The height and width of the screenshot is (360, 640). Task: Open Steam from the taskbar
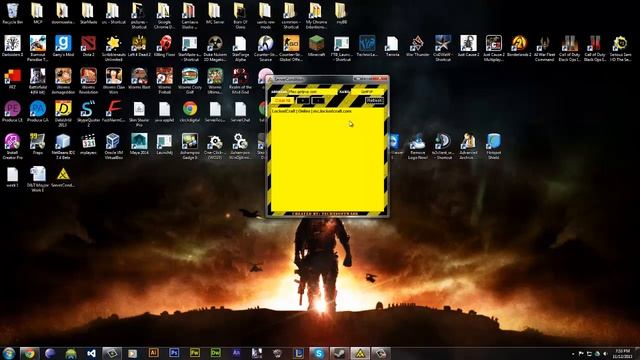point(339,353)
